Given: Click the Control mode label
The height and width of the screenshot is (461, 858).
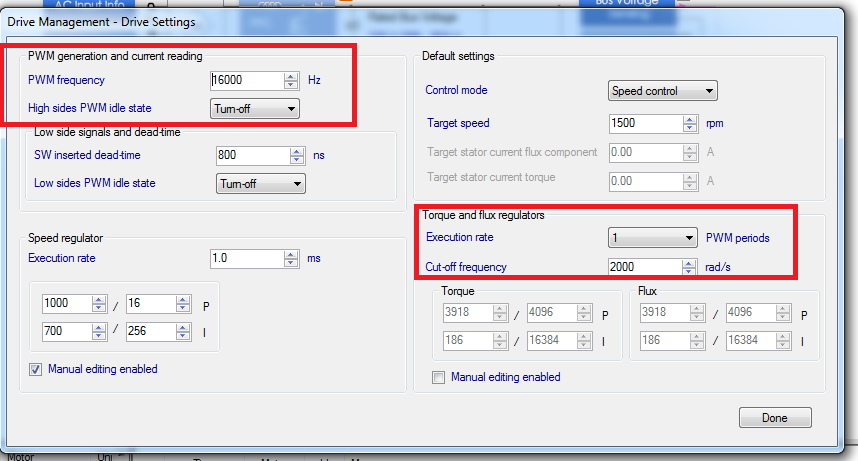Looking at the screenshot, I should click(456, 90).
